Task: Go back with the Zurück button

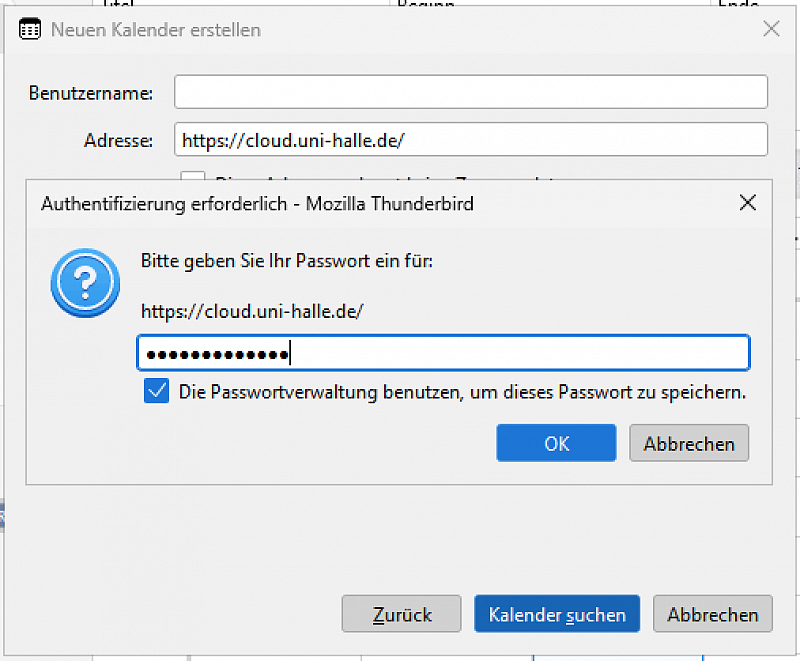Action: 402,614
